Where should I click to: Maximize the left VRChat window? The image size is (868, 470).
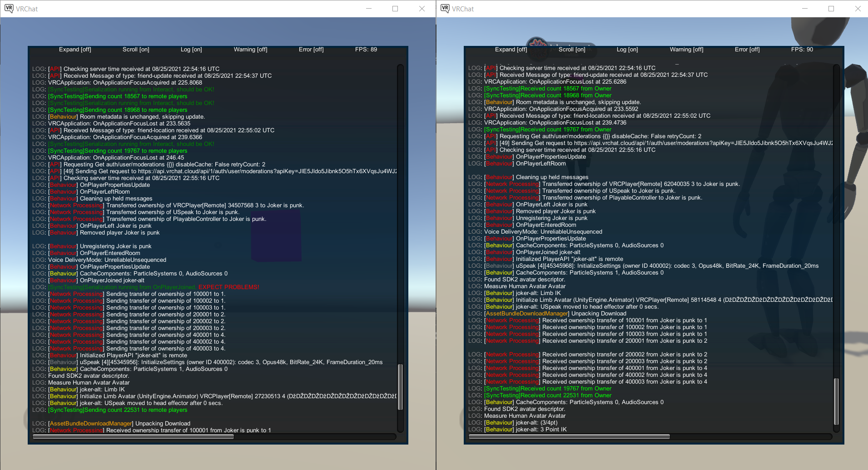395,9
